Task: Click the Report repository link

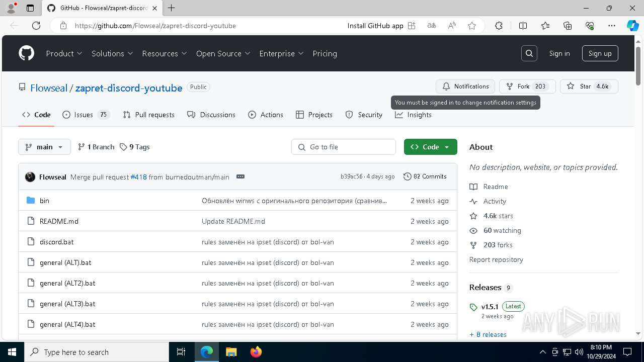Action: click(x=496, y=259)
